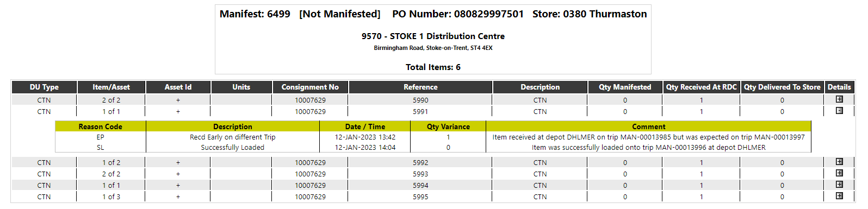Click Asset Id plus sign for reference 5990
Image resolution: width=868 pixels, height=209 pixels.
(x=178, y=100)
